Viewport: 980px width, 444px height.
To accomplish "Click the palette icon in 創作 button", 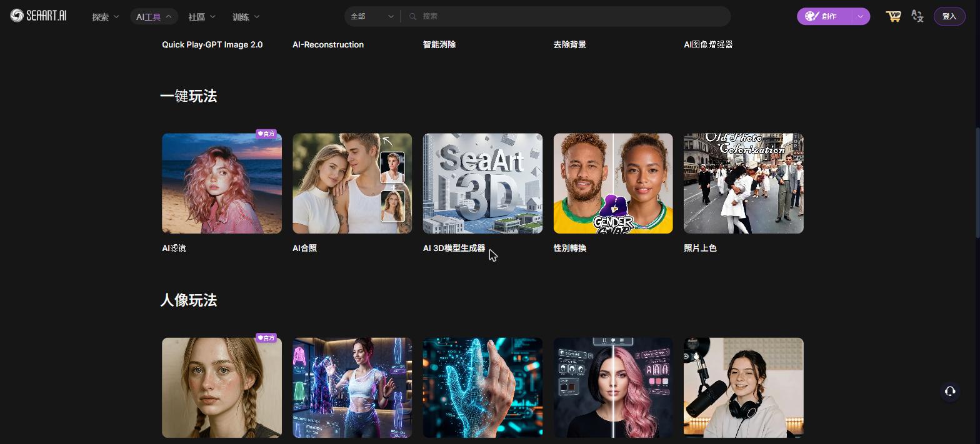I will pos(812,16).
